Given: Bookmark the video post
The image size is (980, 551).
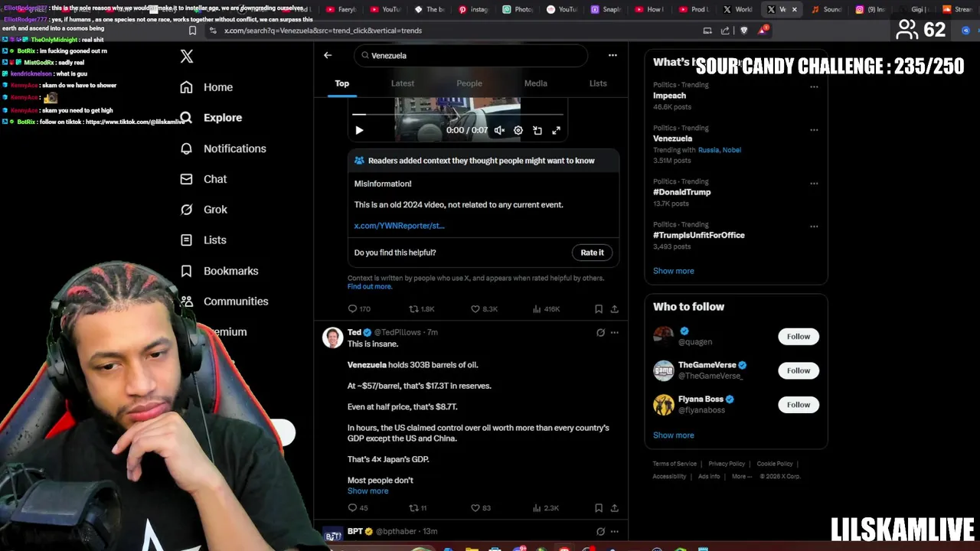Looking at the screenshot, I should coord(599,309).
